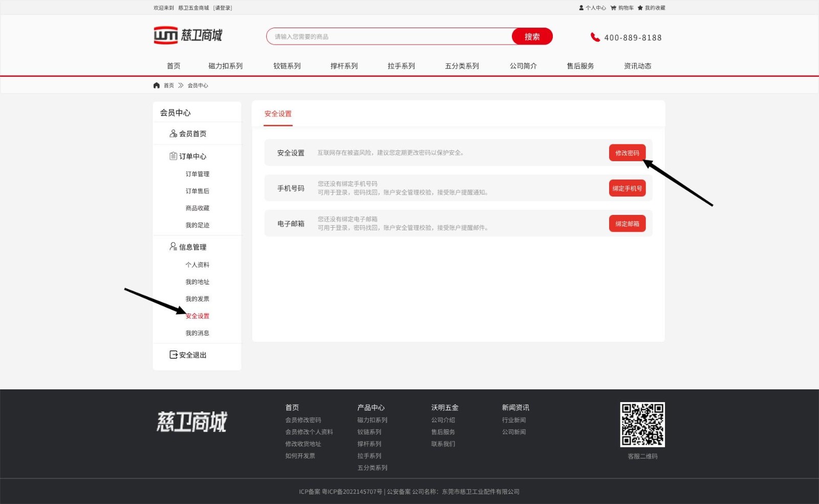The image size is (819, 504).
Task: Click the 慈卫商城 logo in header
Action: click(188, 35)
